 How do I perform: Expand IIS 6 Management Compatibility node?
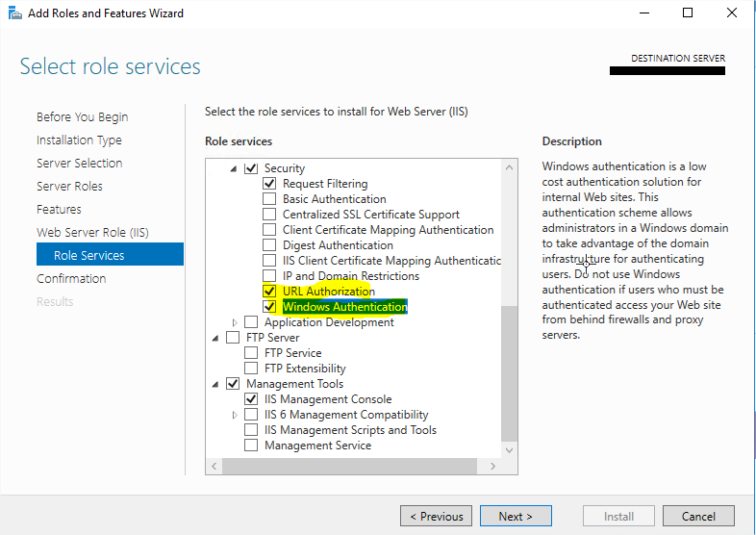coord(234,415)
